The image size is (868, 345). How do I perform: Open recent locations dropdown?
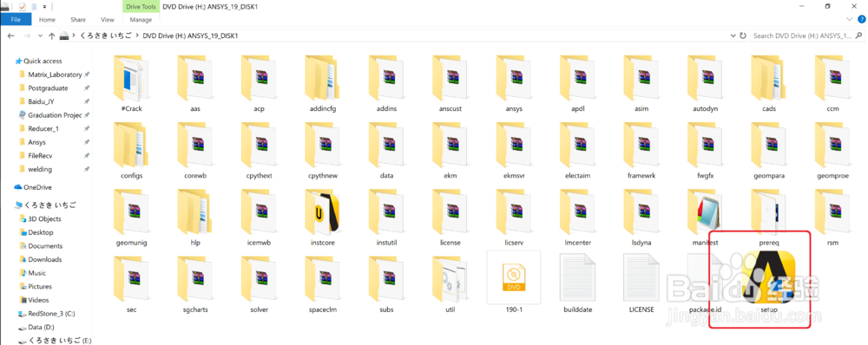pos(40,36)
